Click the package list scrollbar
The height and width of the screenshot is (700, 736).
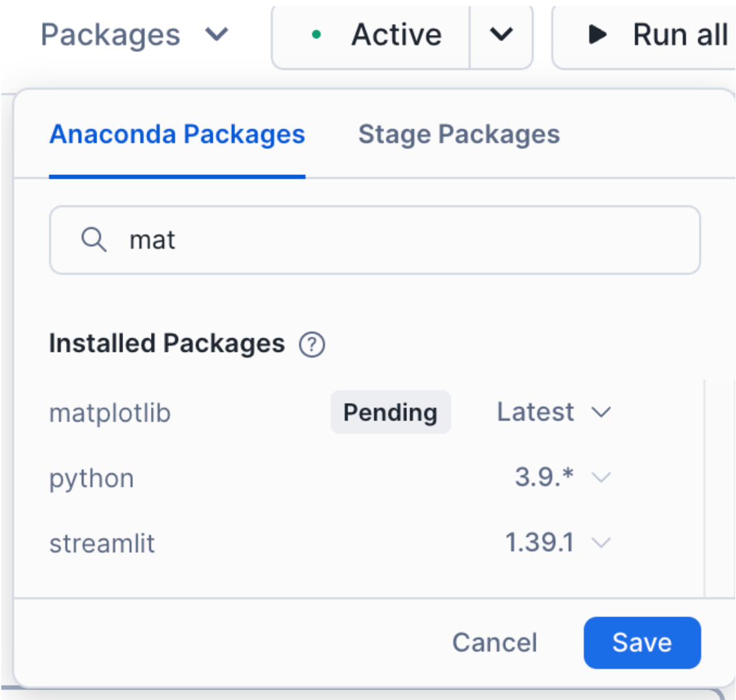704,486
